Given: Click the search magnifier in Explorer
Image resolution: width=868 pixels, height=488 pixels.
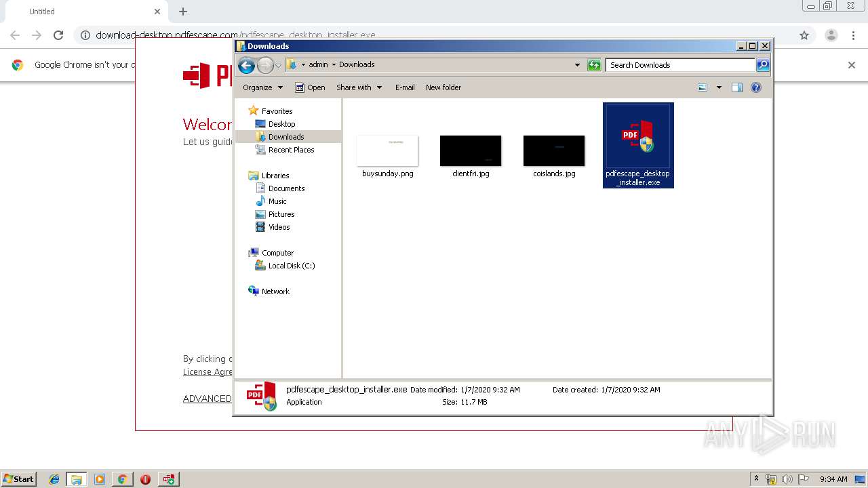Looking at the screenshot, I should click(763, 65).
